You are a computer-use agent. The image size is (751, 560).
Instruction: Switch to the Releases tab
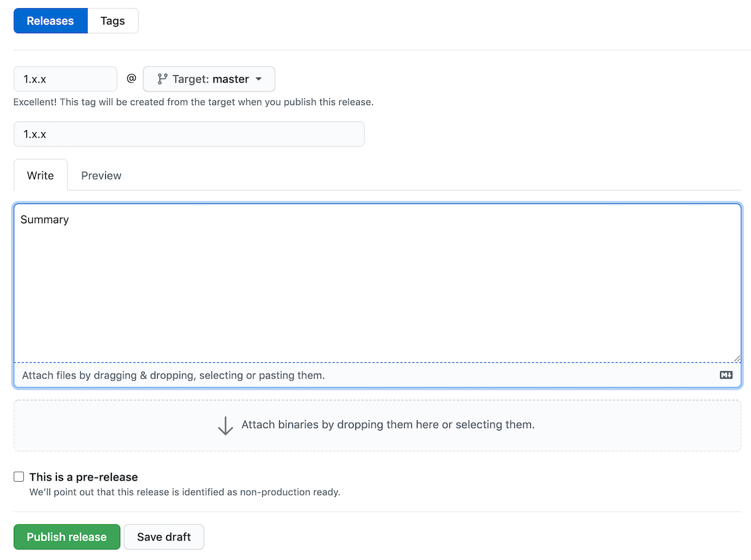pos(50,21)
